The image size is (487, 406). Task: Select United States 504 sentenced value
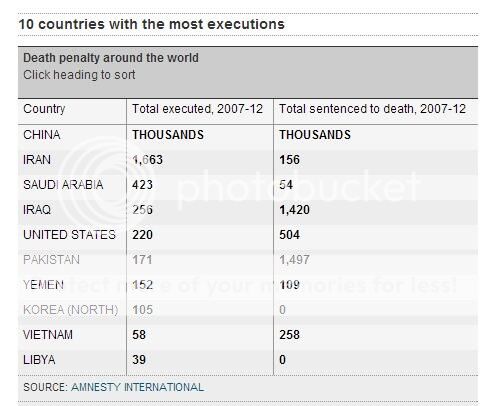pos(289,235)
